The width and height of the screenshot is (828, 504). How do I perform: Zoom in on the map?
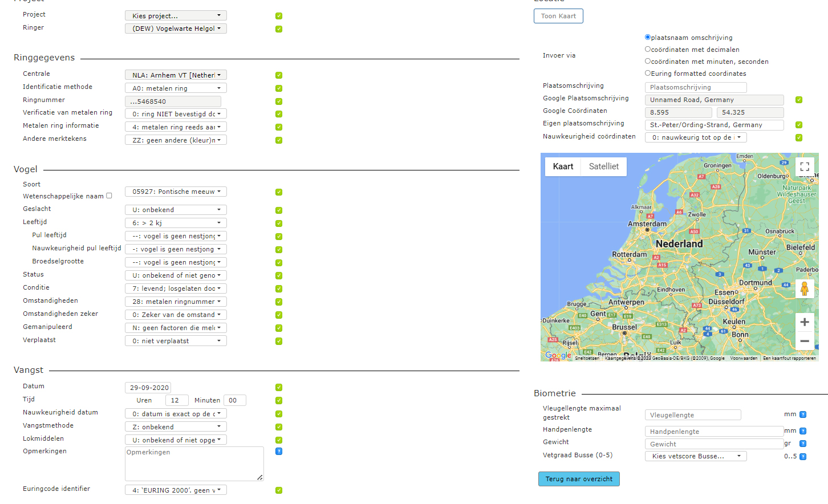pyautogui.click(x=804, y=322)
